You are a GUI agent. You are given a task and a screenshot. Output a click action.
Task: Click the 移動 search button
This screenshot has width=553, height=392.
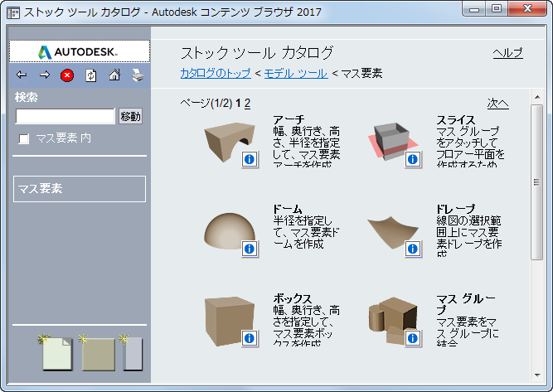130,116
